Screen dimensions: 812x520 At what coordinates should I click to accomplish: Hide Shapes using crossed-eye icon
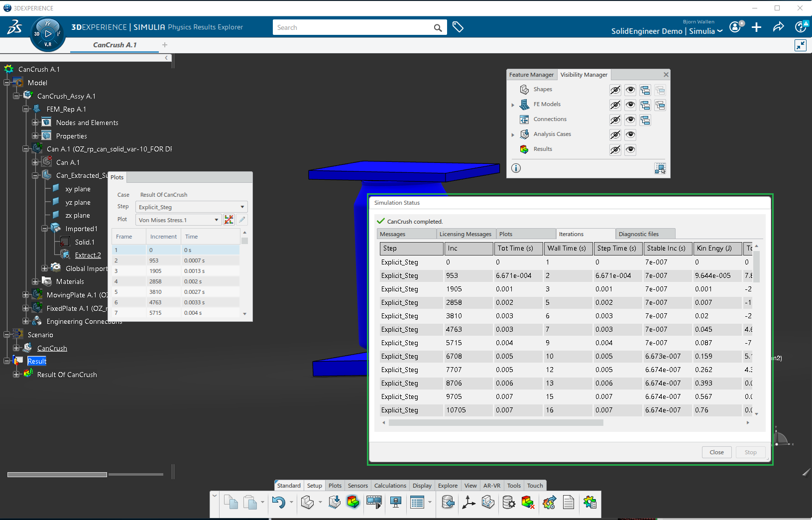(615, 90)
